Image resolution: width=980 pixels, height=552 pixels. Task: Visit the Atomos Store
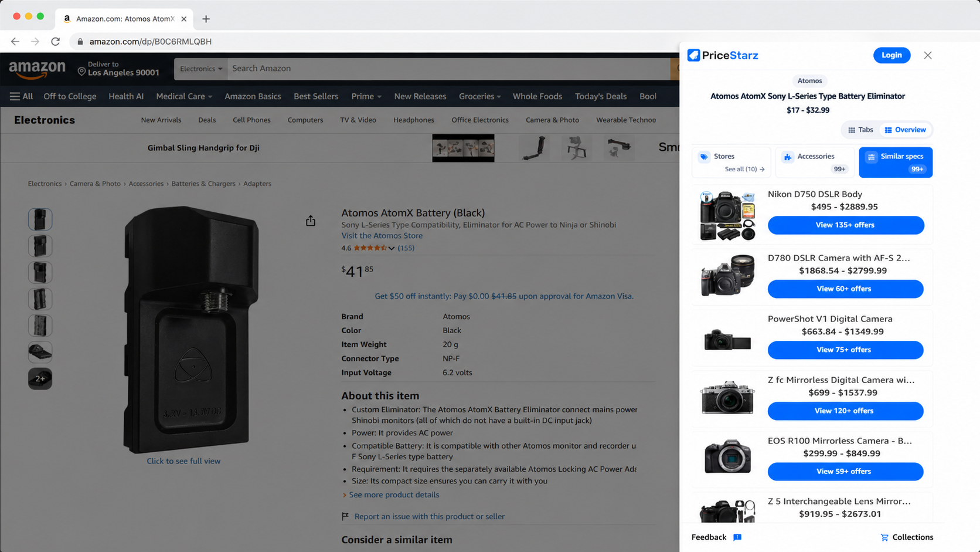(x=382, y=236)
